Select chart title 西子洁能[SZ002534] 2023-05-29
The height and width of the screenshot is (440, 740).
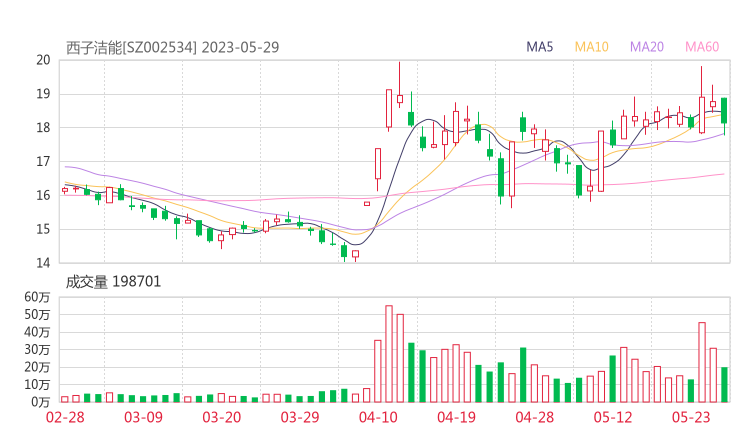[172, 48]
